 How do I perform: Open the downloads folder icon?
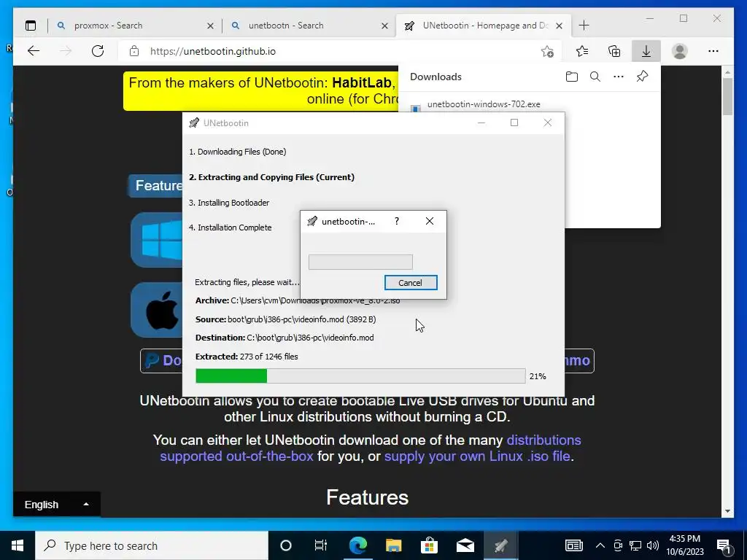click(x=572, y=77)
